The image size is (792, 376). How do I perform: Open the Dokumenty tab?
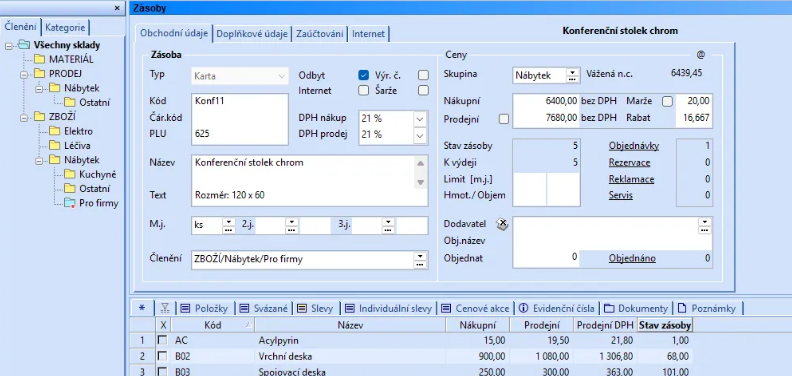pyautogui.click(x=636, y=308)
